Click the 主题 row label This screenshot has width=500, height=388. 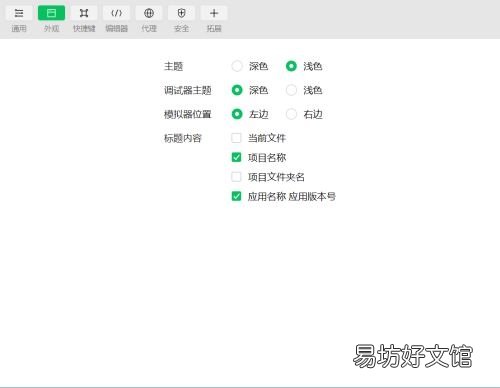pyautogui.click(x=173, y=66)
